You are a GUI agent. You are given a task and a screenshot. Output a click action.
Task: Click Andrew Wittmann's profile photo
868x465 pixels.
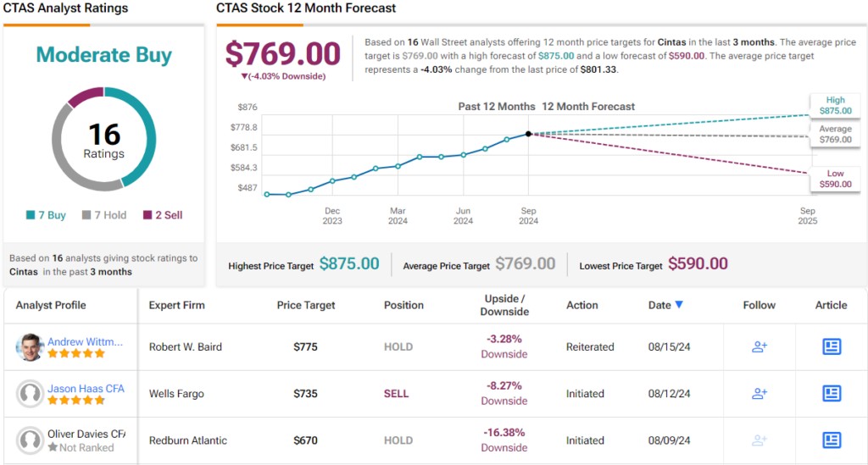click(x=30, y=347)
